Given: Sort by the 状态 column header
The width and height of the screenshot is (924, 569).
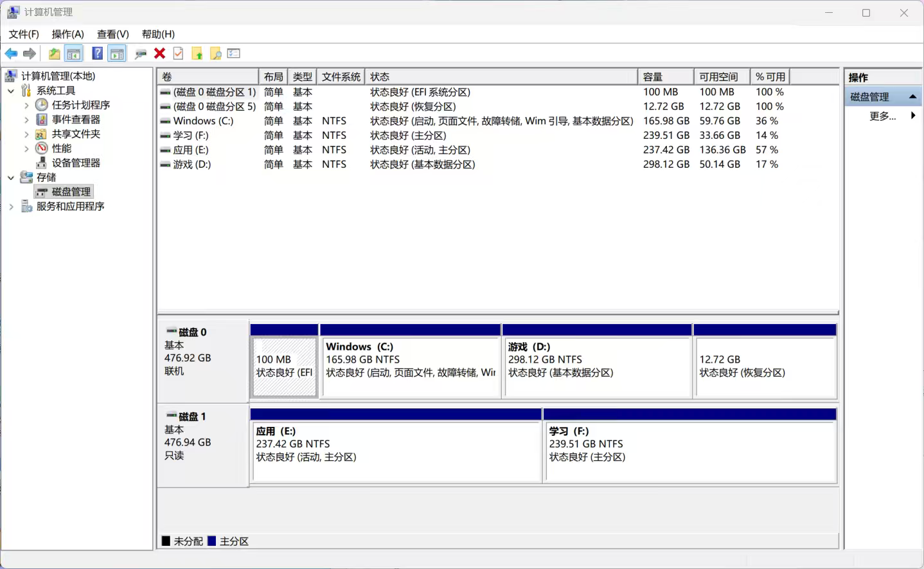Looking at the screenshot, I should pos(501,77).
